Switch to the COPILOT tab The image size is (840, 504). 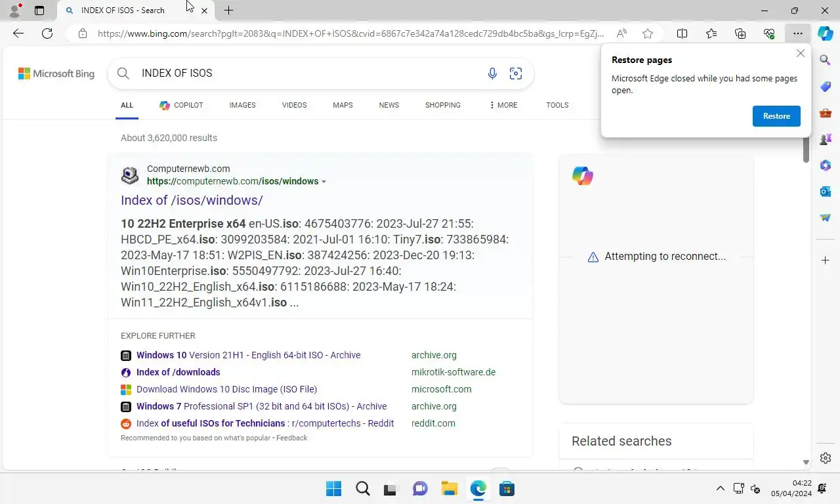[x=181, y=105]
